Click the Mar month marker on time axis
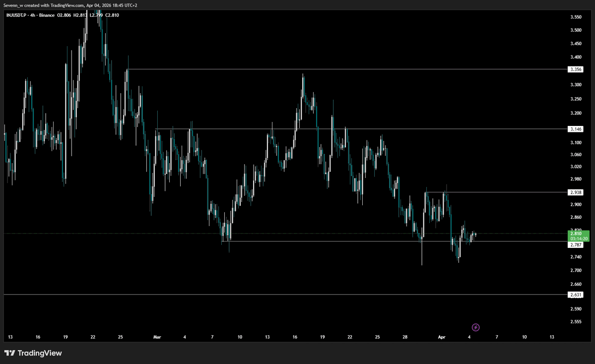The width and height of the screenshot is (595, 364). [x=157, y=337]
